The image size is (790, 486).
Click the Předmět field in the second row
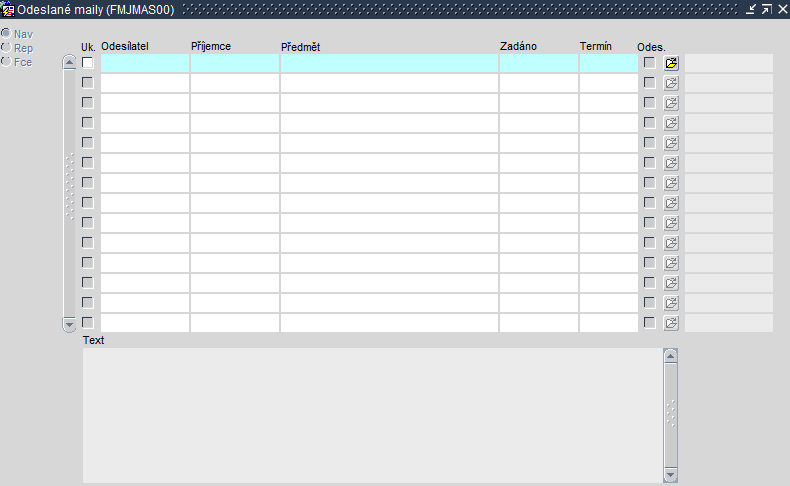coord(389,83)
